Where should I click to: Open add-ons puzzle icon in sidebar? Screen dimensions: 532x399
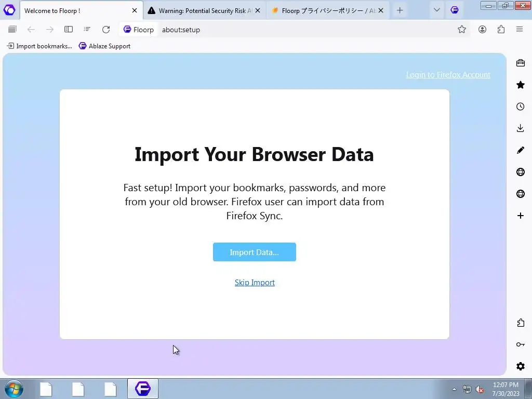[x=521, y=323]
